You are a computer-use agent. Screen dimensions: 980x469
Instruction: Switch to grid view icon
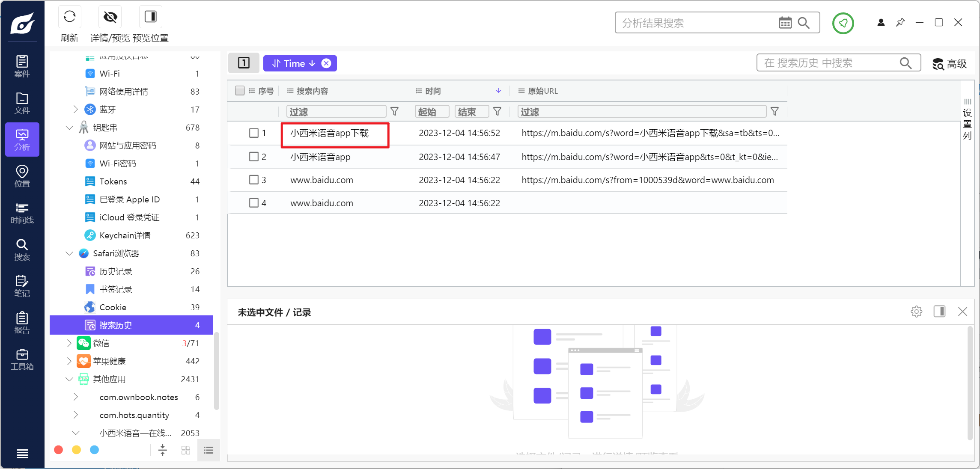tap(186, 450)
